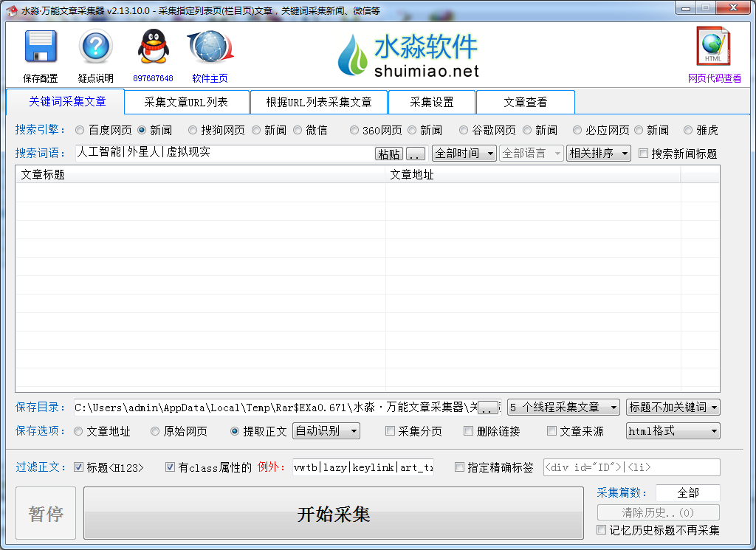
Task: Click the 暂停 pause button
Action: click(x=46, y=513)
